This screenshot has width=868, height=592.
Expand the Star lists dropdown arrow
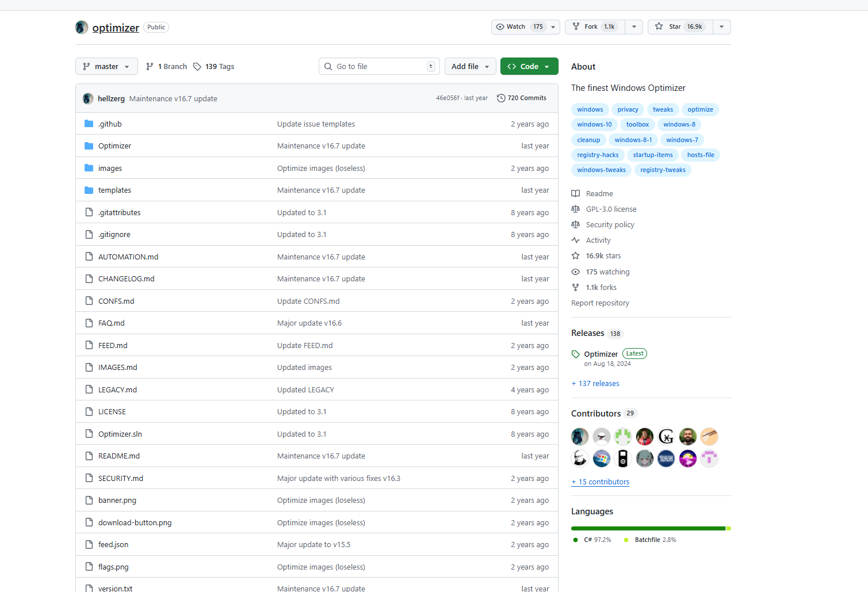point(722,27)
